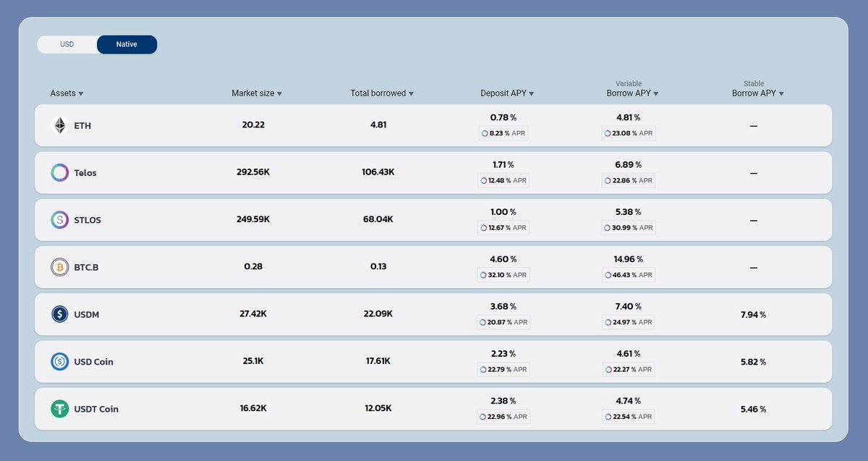Click the USDM dollar icon
Image resolution: width=868 pixels, height=461 pixels.
click(x=59, y=314)
